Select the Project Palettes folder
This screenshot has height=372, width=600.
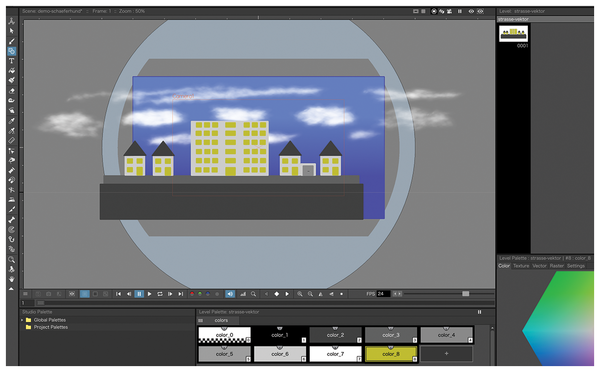47,327
